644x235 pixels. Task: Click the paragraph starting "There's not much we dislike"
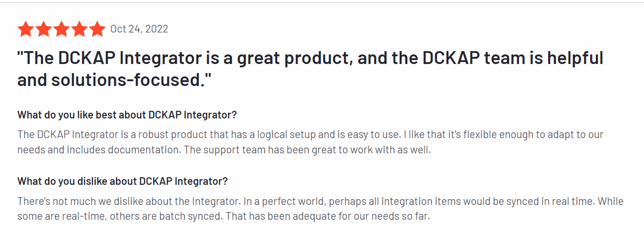point(321,208)
